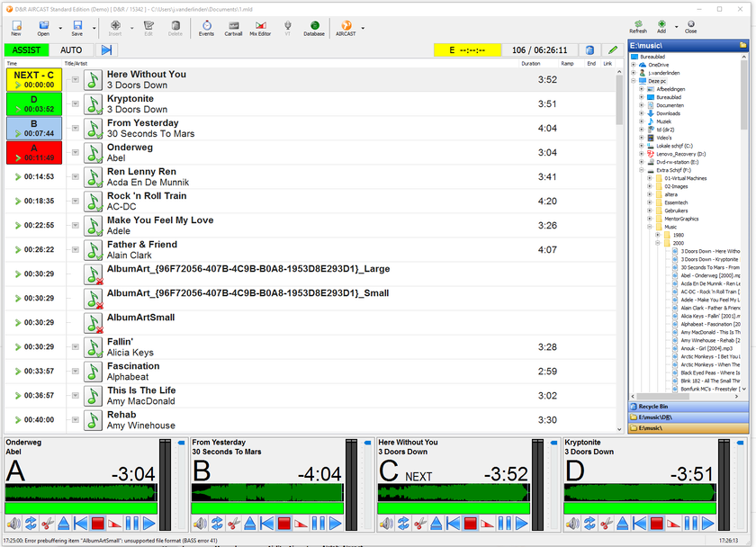
Task: Stop player B with the red square
Action: click(284, 524)
